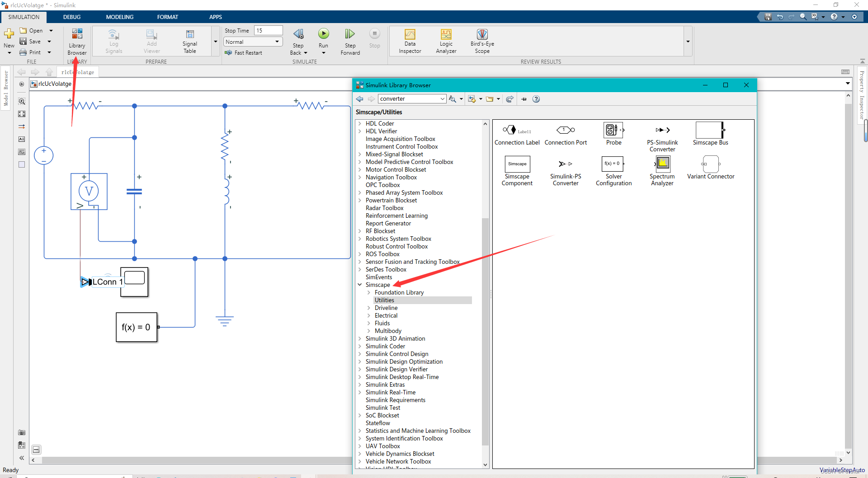
Task: Select the Spectrum Analyzer block
Action: 662,171
